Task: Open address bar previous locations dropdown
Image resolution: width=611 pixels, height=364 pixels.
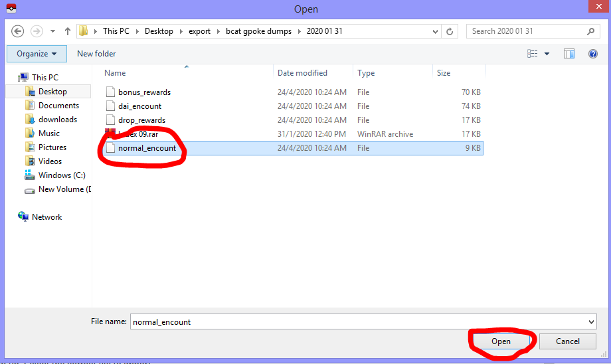Action: 435,31
